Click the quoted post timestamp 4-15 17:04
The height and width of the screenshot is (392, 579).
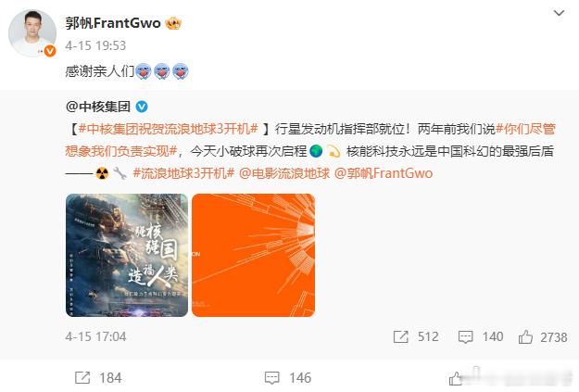tap(95, 337)
